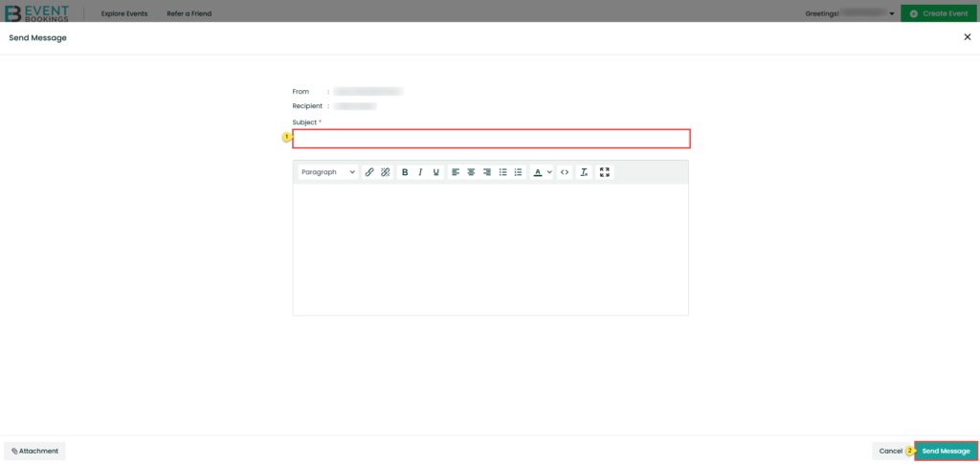980x464 pixels.
Task: Click in the Subject input field
Action: point(491,139)
